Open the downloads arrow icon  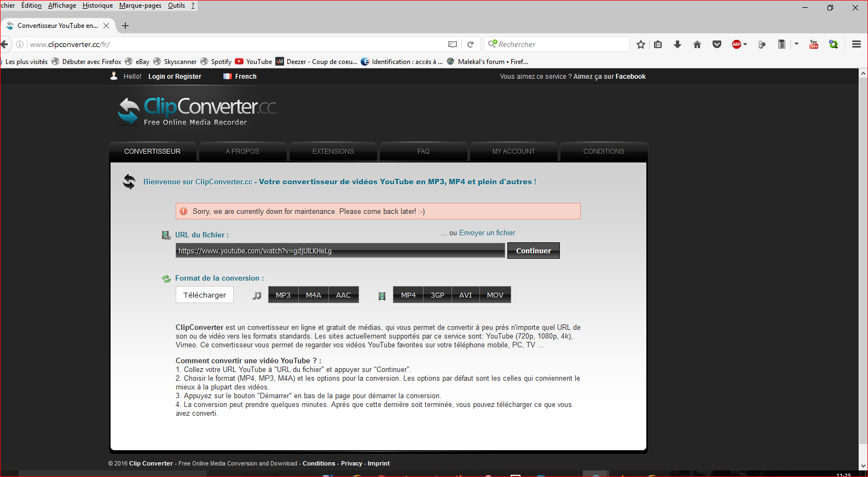[x=678, y=44]
